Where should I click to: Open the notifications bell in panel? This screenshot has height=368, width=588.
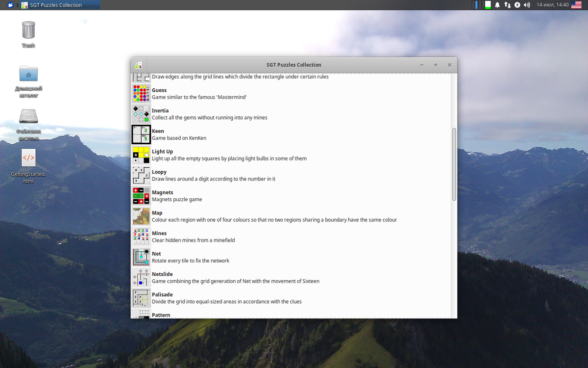(x=497, y=5)
